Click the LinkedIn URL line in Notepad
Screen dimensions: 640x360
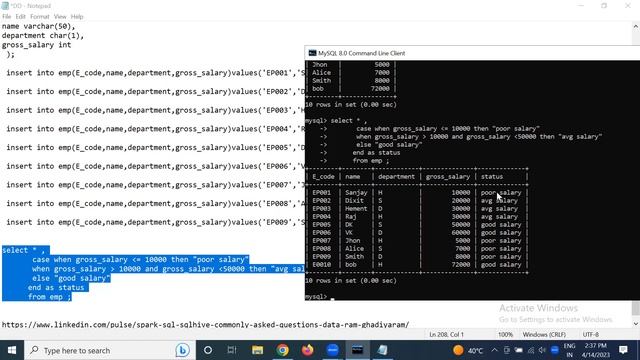pos(205,324)
